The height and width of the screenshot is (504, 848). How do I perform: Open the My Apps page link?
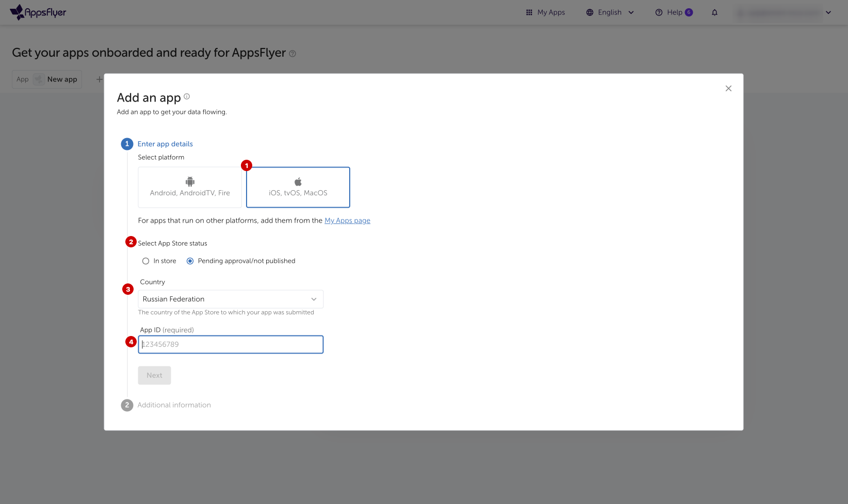pyautogui.click(x=347, y=221)
